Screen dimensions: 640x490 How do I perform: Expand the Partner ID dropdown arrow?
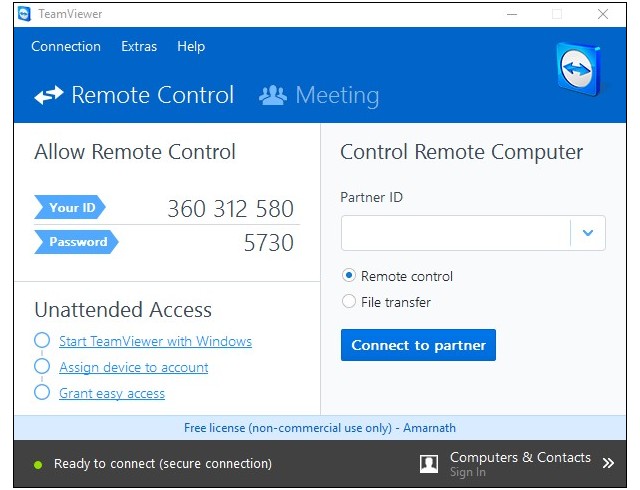(x=588, y=233)
